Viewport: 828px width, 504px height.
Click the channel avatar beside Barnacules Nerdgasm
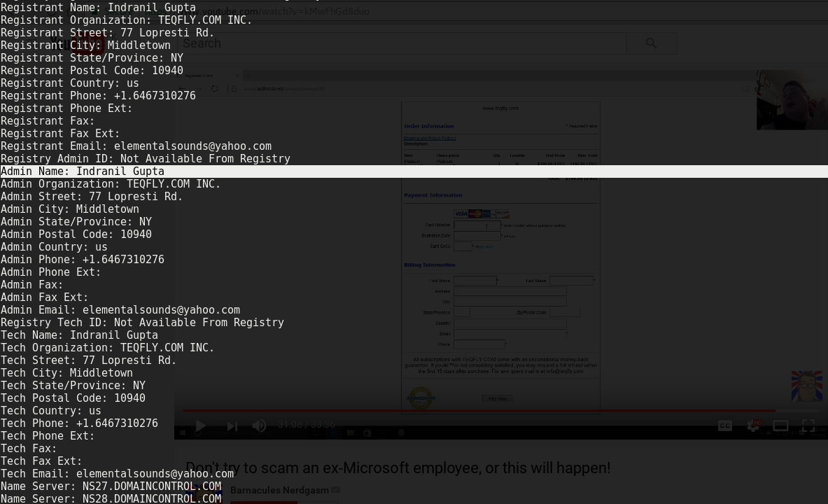(203, 494)
